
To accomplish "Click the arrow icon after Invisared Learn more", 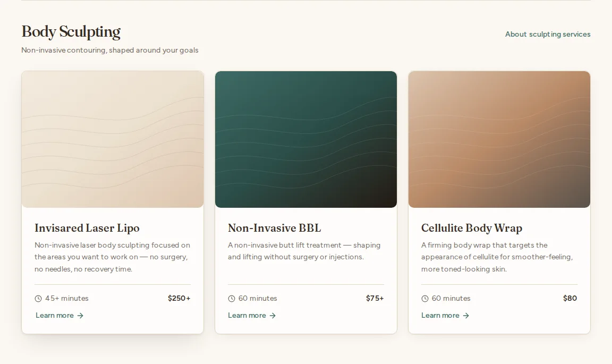I will (80, 316).
